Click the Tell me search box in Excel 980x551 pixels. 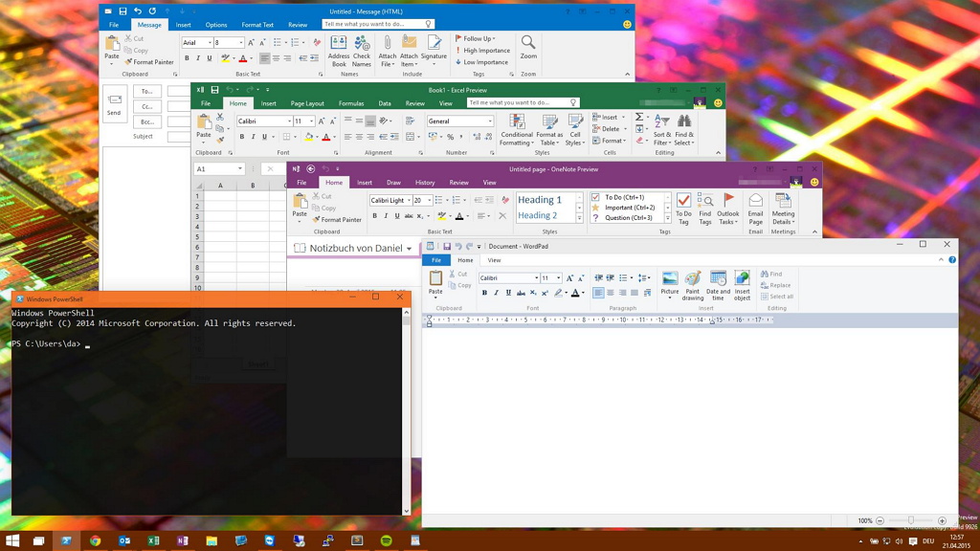[x=523, y=102]
